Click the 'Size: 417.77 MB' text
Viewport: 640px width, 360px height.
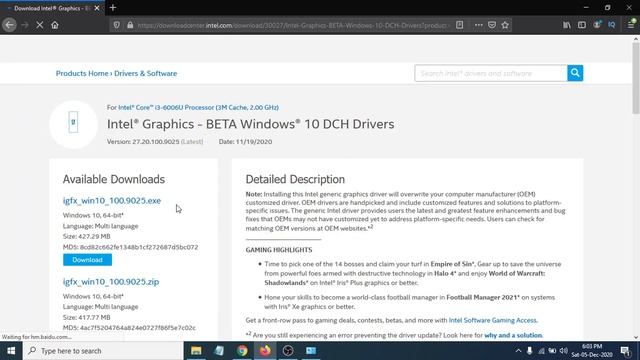[87, 317]
